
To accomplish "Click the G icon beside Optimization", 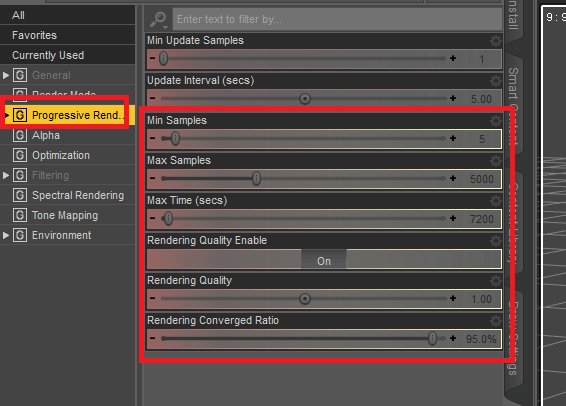I will click(20, 155).
